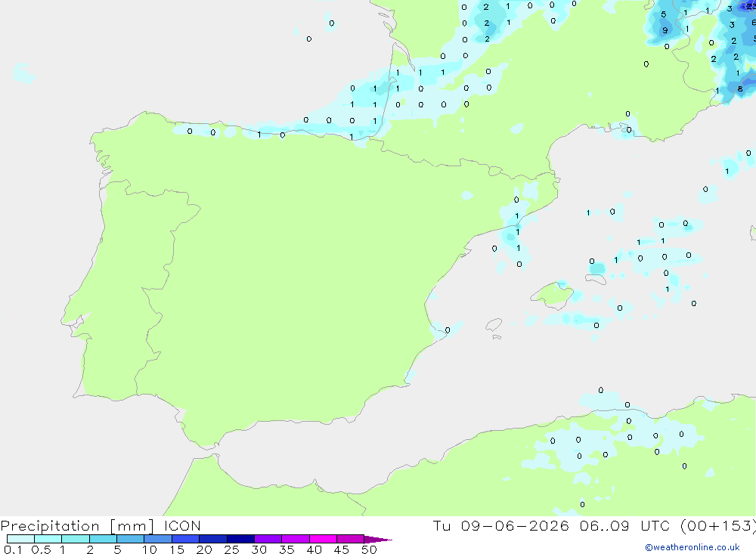756x554 pixels.
Task: Click the above-50 arrow tip of the legend
Action: (378, 540)
